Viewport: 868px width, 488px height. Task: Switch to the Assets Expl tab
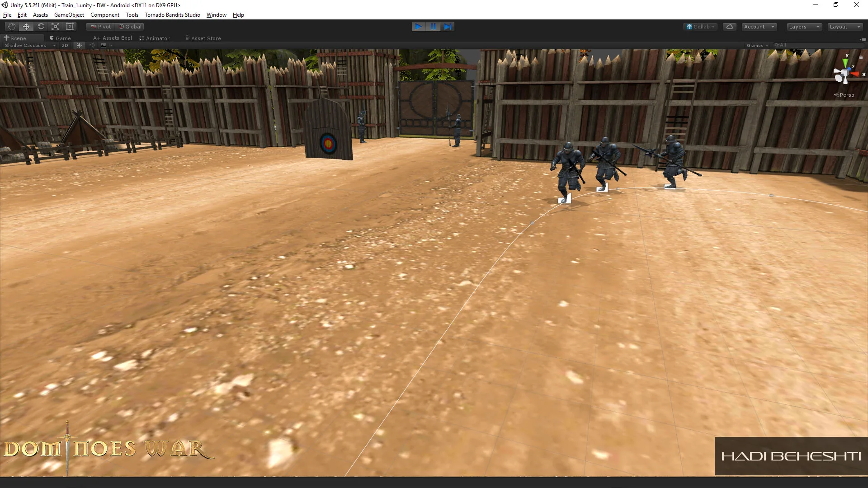[x=113, y=38]
